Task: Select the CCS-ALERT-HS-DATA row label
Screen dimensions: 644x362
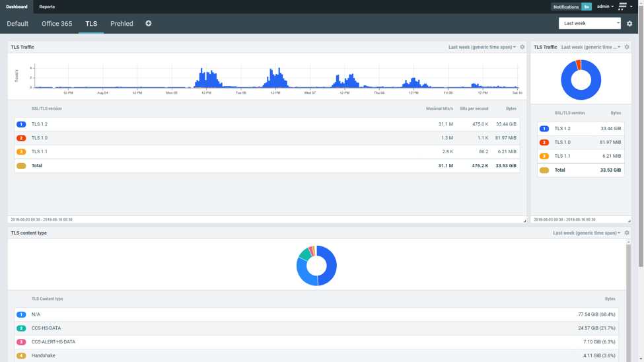Action: pos(54,342)
